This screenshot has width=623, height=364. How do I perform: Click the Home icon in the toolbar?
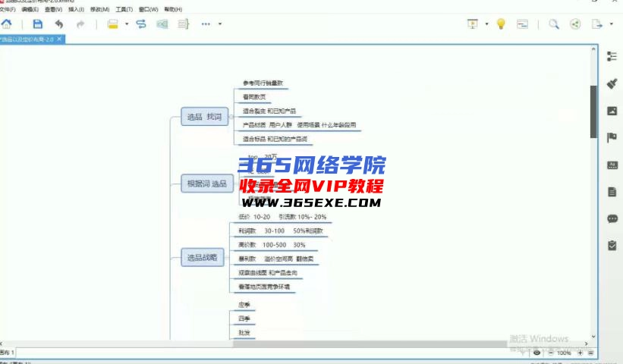(7, 24)
